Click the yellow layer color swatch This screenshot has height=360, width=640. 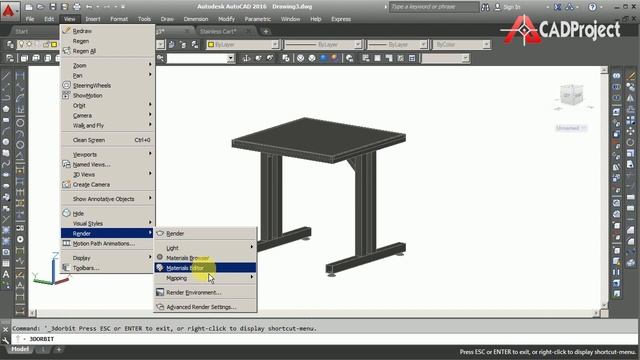coord(54,44)
